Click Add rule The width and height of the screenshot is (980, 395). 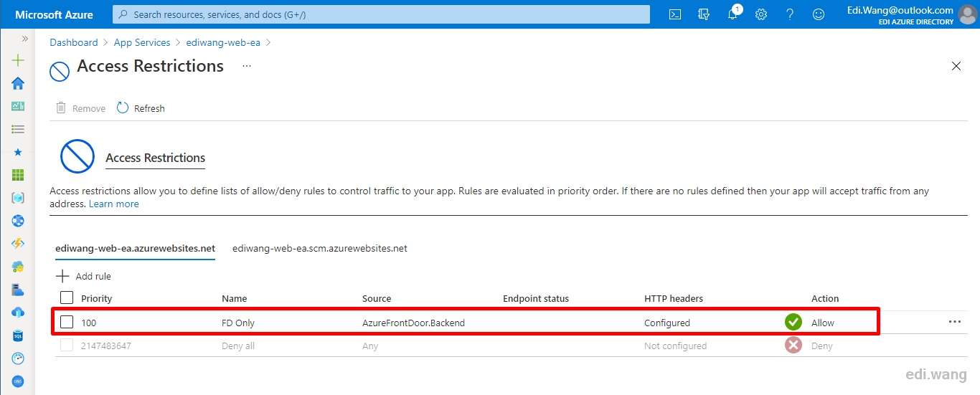(84, 276)
